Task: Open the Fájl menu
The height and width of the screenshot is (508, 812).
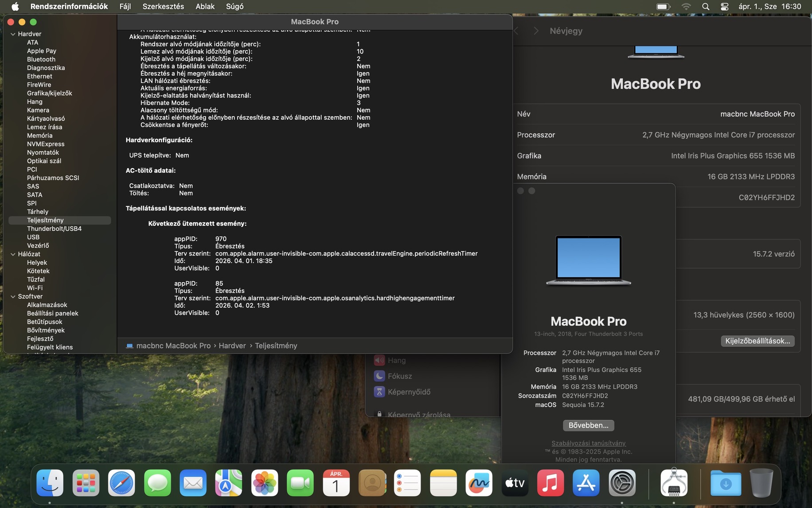Action: [x=125, y=7]
